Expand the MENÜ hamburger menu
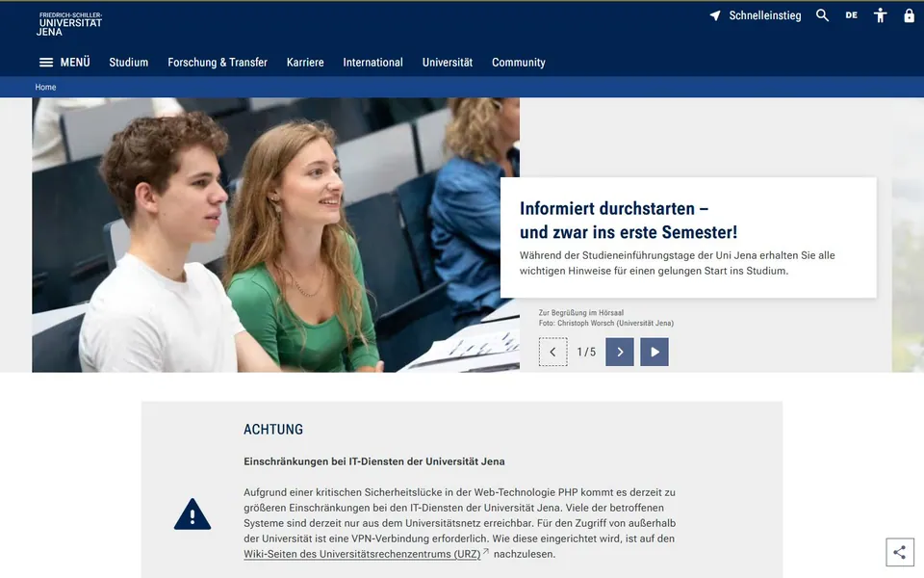 coord(64,63)
